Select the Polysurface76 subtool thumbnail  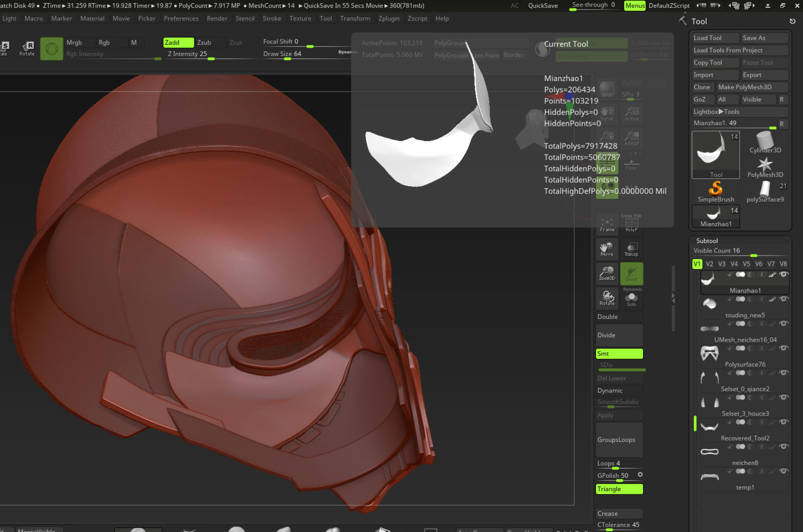tap(710, 353)
